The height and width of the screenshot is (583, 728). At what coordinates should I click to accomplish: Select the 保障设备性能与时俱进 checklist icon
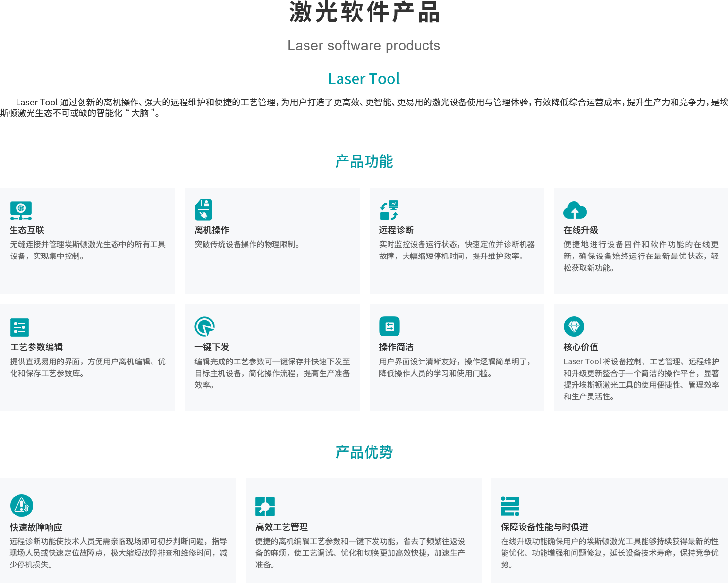pos(510,505)
